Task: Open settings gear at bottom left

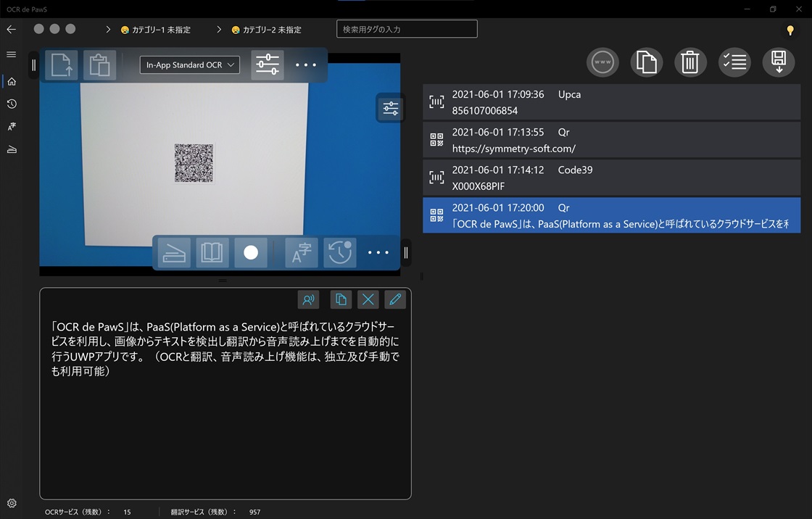Action: tap(12, 503)
